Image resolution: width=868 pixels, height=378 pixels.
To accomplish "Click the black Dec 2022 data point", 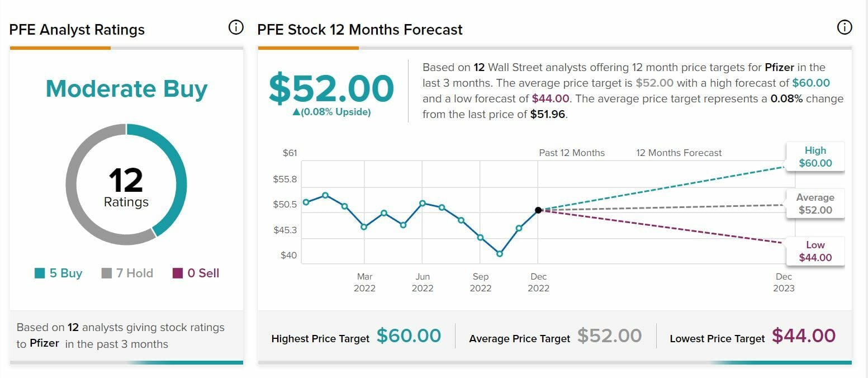I will point(538,210).
